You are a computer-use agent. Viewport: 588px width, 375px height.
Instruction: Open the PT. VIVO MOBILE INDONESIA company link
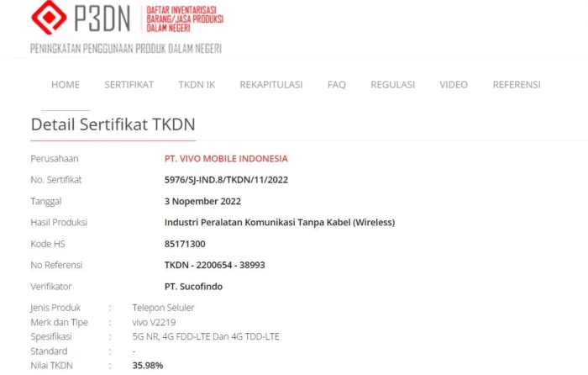(x=226, y=159)
